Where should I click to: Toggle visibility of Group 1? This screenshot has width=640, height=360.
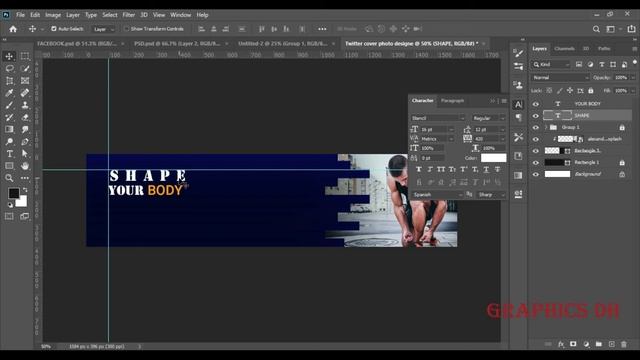[x=536, y=128]
